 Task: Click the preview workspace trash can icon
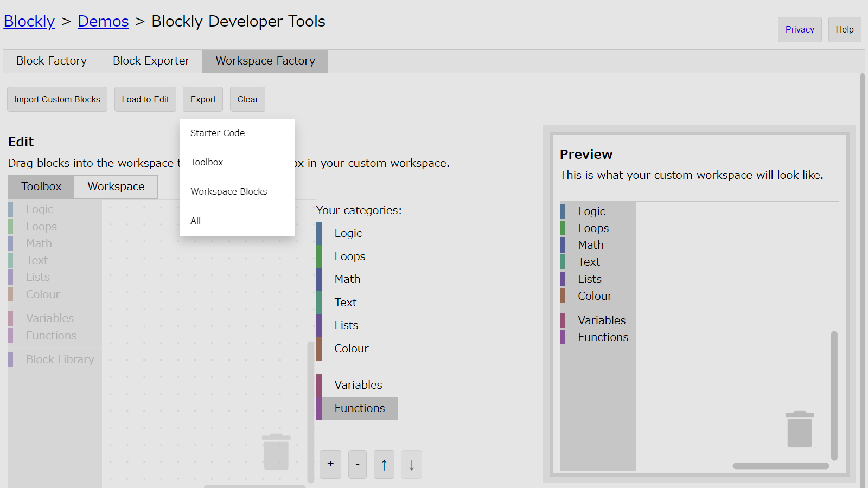(799, 429)
